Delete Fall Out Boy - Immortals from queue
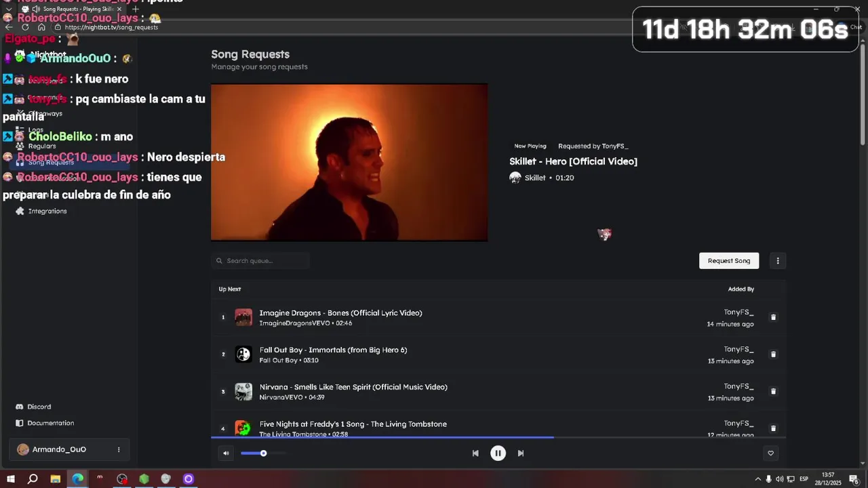Viewport: 868px width, 488px height. [773, 354]
